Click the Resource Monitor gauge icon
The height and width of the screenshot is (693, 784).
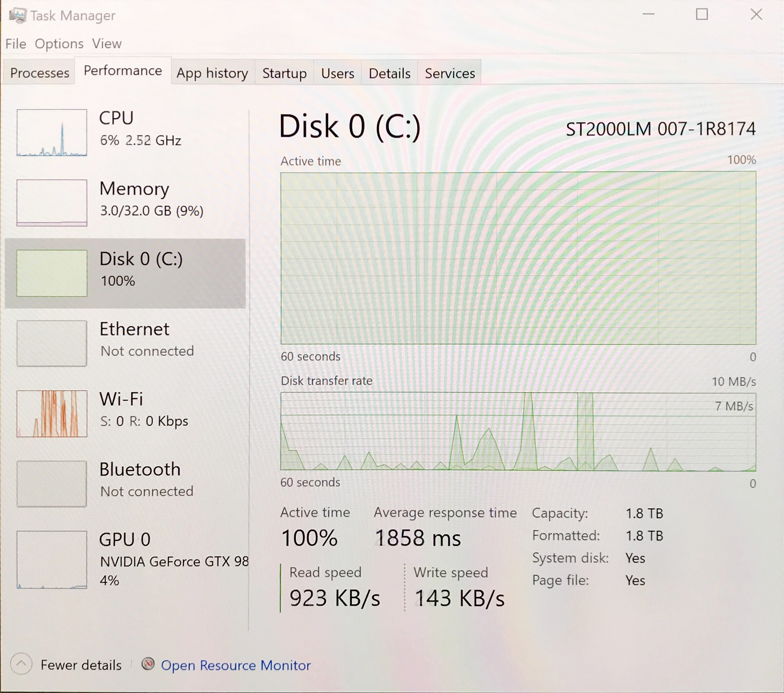point(148,664)
